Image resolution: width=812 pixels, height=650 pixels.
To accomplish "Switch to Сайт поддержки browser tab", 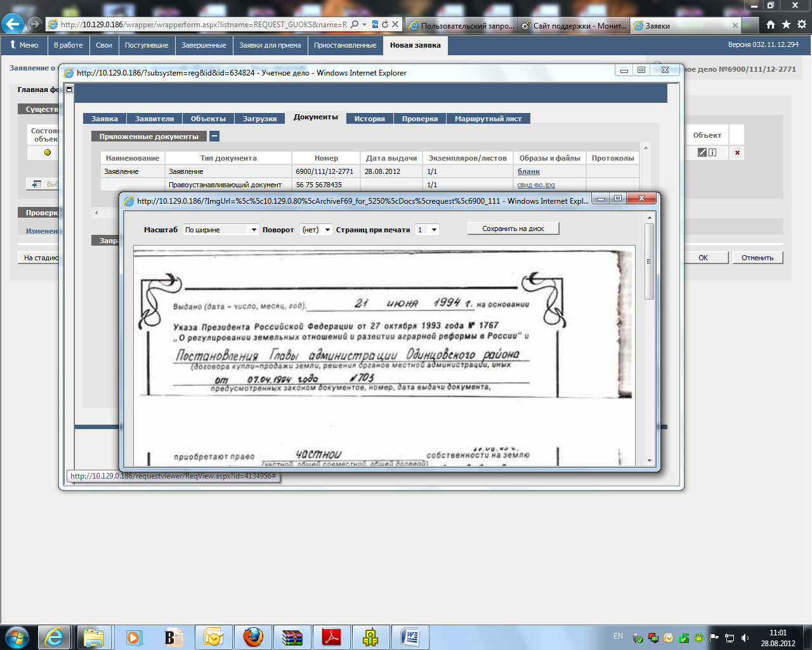I will click(574, 25).
